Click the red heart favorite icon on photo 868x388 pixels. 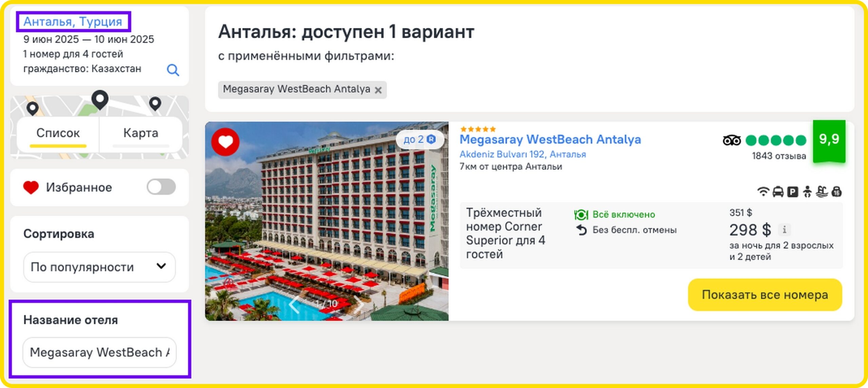(225, 142)
